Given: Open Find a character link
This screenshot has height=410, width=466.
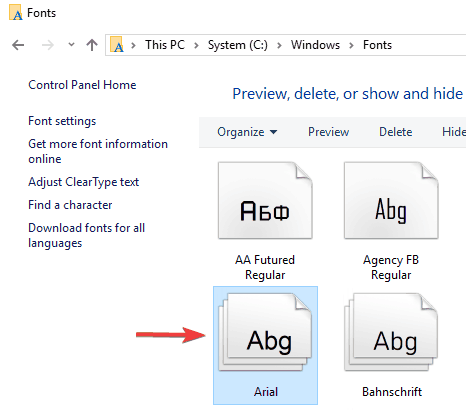Looking at the screenshot, I should coord(70,205).
